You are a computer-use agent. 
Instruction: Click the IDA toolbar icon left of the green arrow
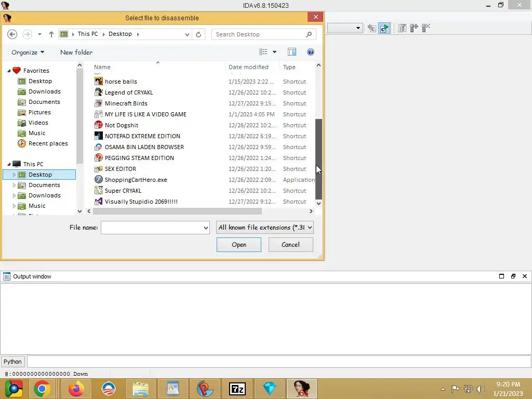(372, 28)
